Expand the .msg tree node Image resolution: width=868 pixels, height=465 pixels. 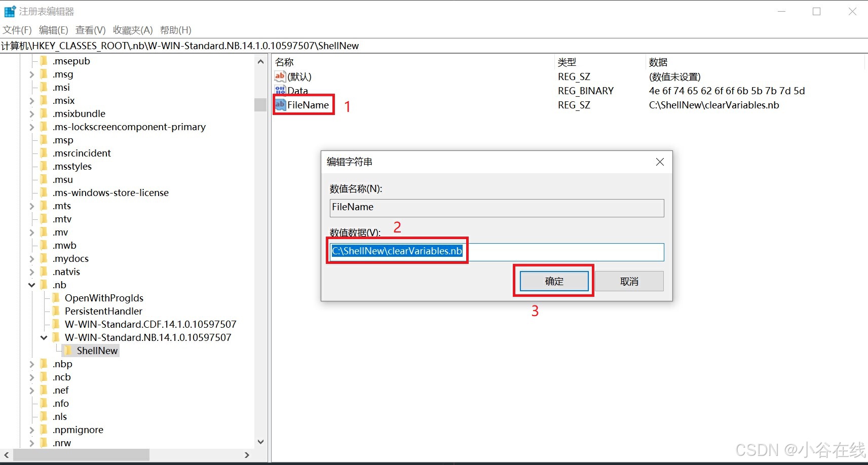(32, 74)
